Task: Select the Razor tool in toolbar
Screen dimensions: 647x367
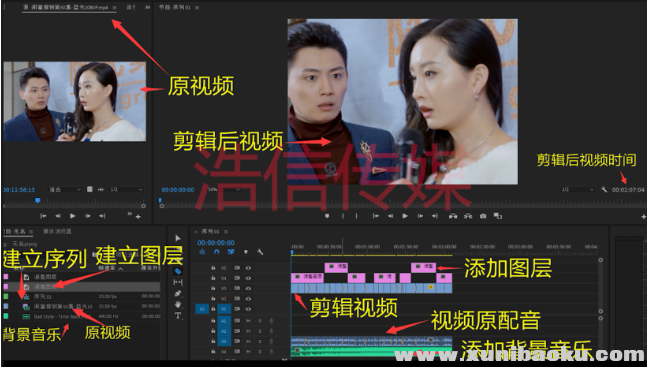Action: tap(178, 271)
